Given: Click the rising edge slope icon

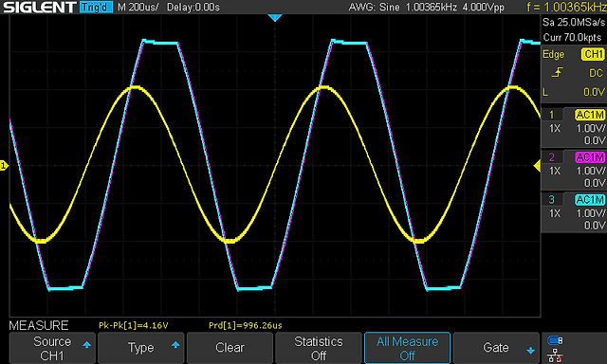Looking at the screenshot, I should pos(557,72).
